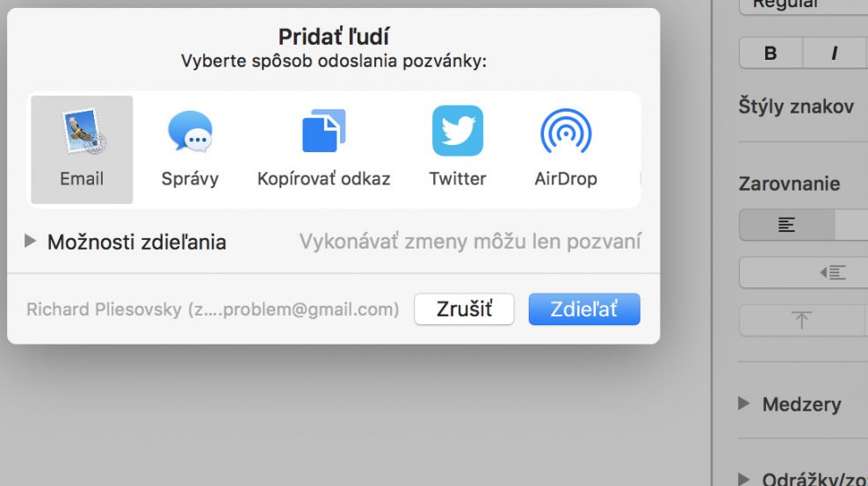This screenshot has height=486, width=868.
Task: Click the Email label text
Action: coord(82,178)
